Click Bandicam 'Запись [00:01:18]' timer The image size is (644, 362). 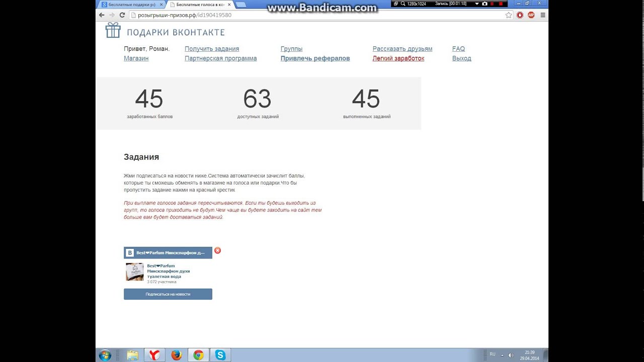click(451, 4)
